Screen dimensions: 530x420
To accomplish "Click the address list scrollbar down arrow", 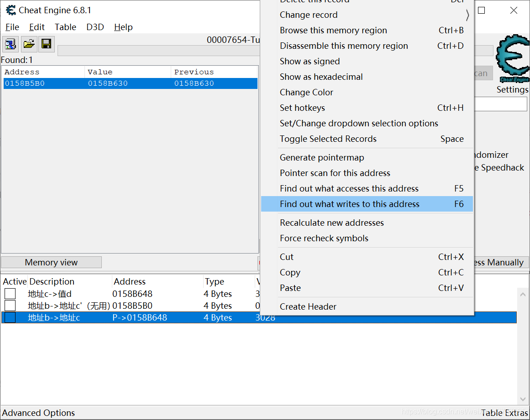I will 523,399.
